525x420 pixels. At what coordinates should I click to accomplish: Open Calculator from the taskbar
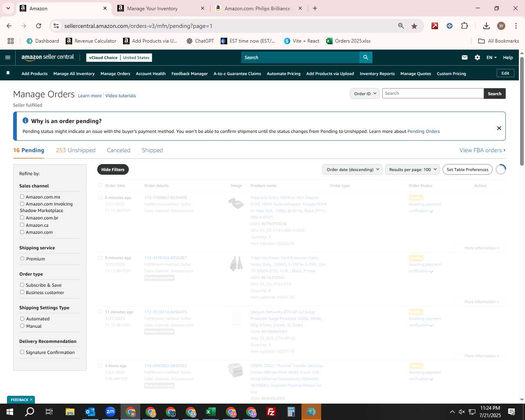point(291,412)
